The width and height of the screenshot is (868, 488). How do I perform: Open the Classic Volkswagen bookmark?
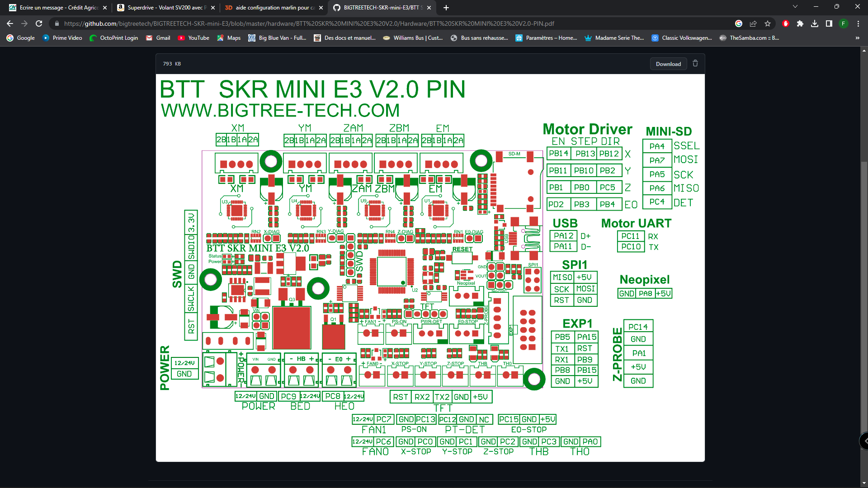(x=682, y=38)
